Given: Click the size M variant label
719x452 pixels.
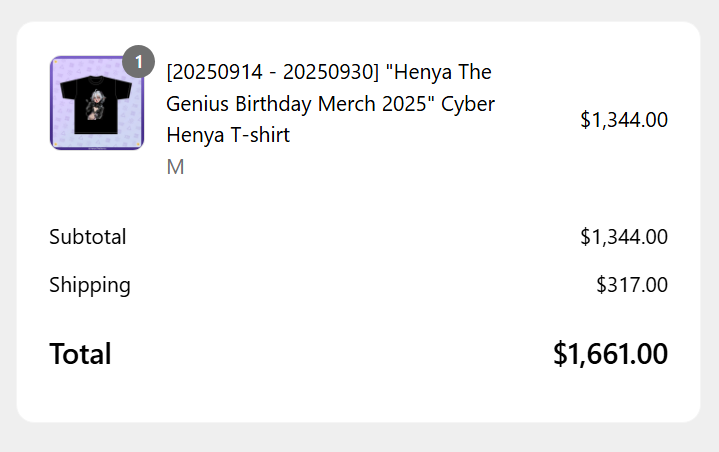Looking at the screenshot, I should (175, 167).
